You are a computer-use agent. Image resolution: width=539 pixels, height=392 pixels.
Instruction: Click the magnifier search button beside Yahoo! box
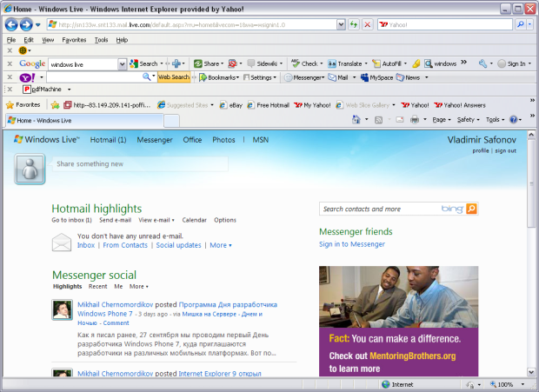pos(521,24)
